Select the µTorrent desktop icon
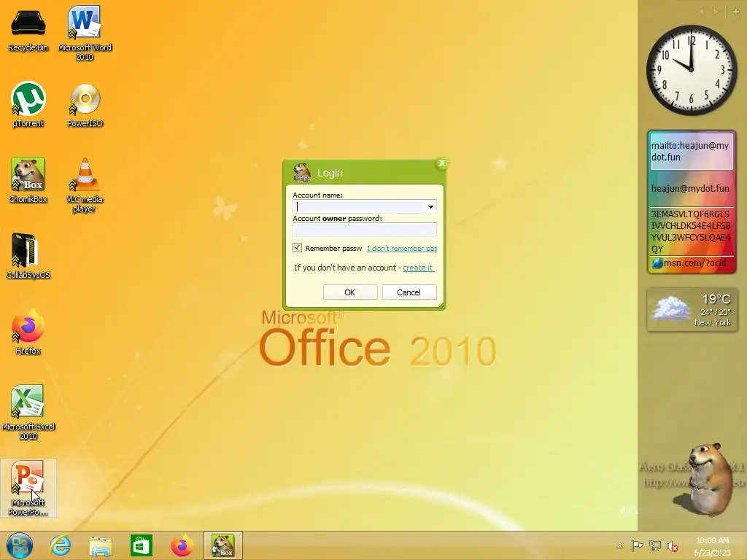747x560 pixels. tap(28, 105)
